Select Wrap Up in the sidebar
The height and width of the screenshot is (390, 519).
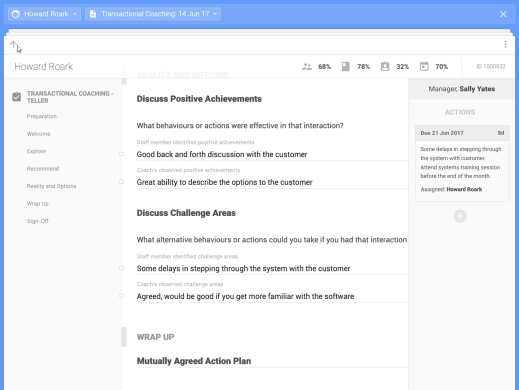pyautogui.click(x=38, y=204)
